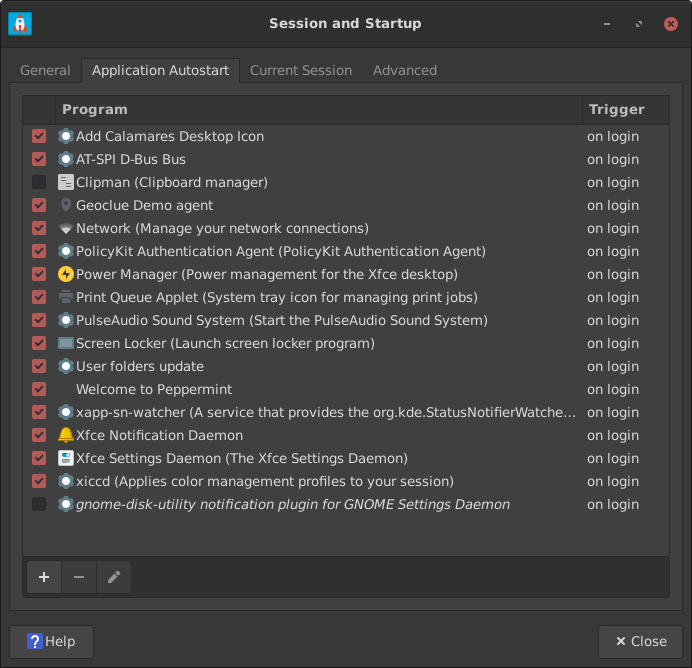Add a new autostart entry with plus
The height and width of the screenshot is (668, 692).
(44, 577)
